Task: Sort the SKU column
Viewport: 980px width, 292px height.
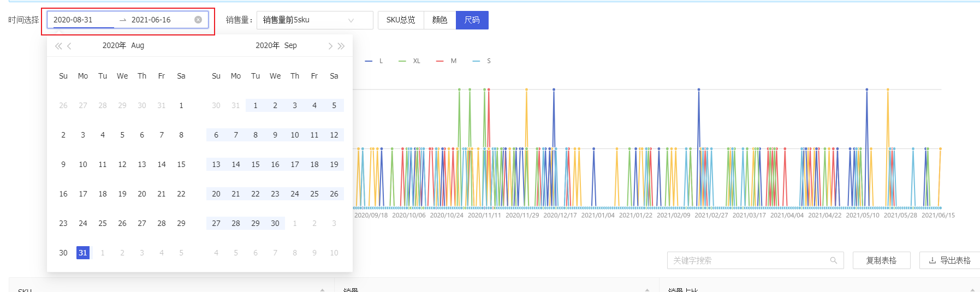Action: click(x=322, y=289)
